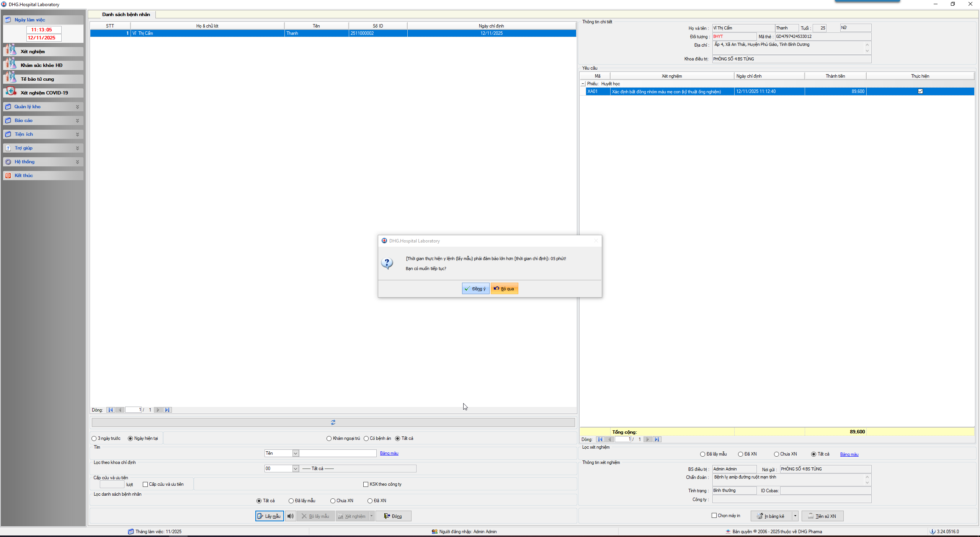Click the patient search text field
This screenshot has width=980, height=537.
338,453
